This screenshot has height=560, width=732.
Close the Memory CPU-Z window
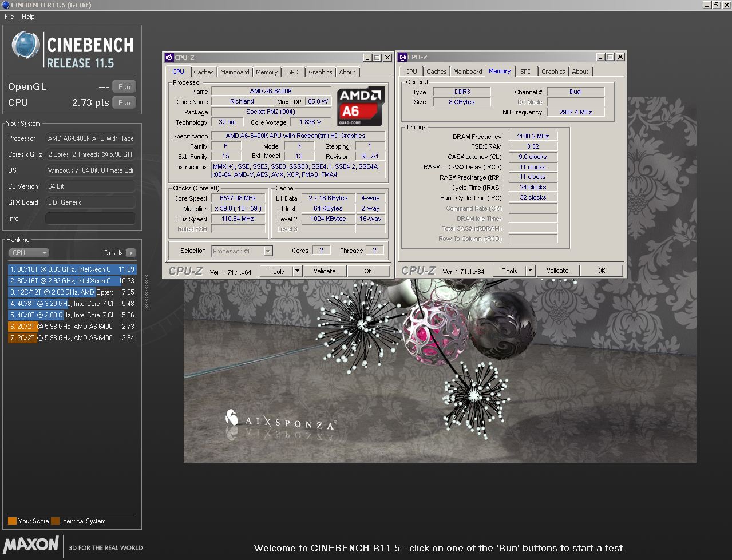coord(620,57)
